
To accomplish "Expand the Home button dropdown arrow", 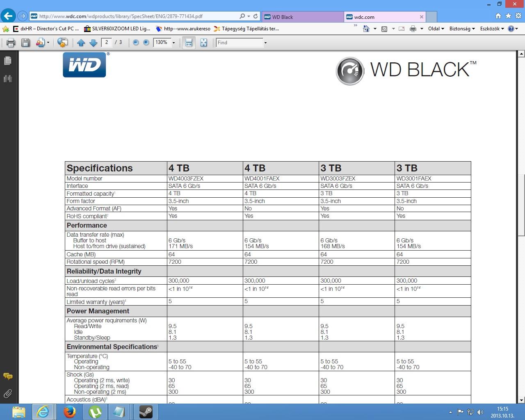I will point(375,29).
